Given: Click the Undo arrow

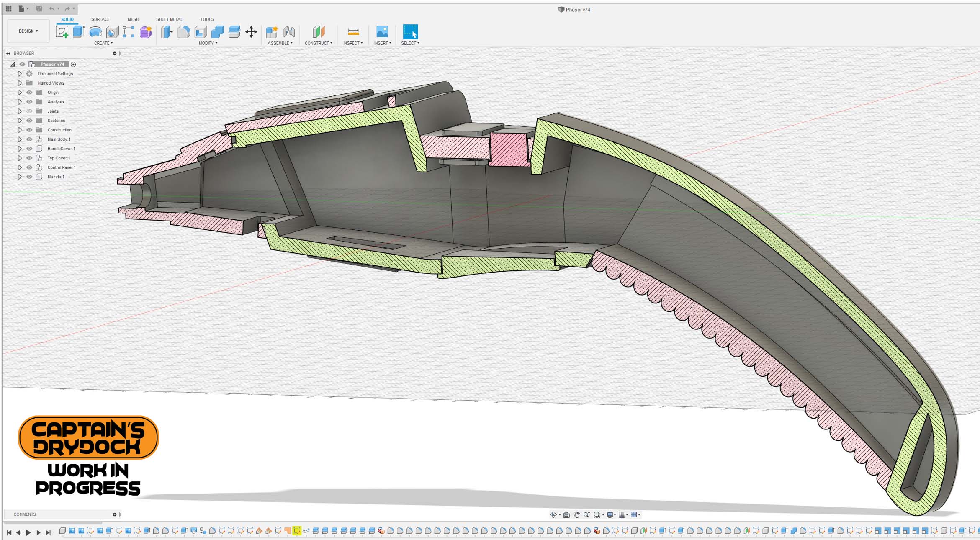Looking at the screenshot, I should point(52,8).
